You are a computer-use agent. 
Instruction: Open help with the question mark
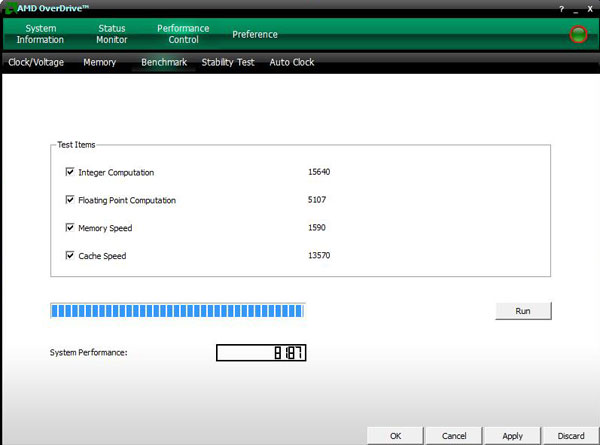click(x=561, y=9)
